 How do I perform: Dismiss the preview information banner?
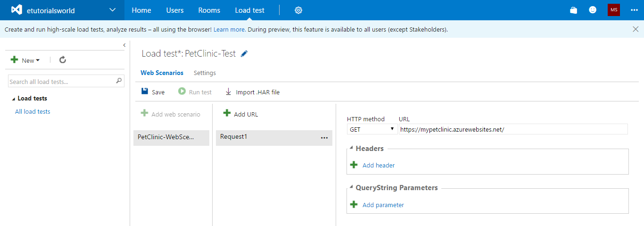(636, 29)
